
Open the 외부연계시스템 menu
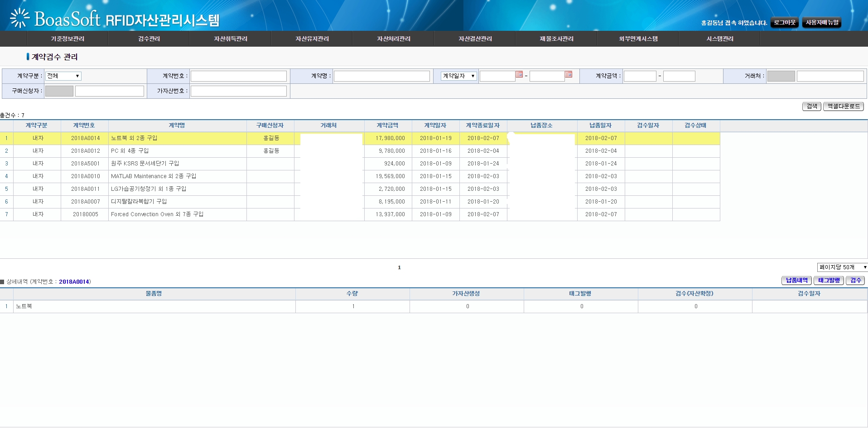coord(638,39)
